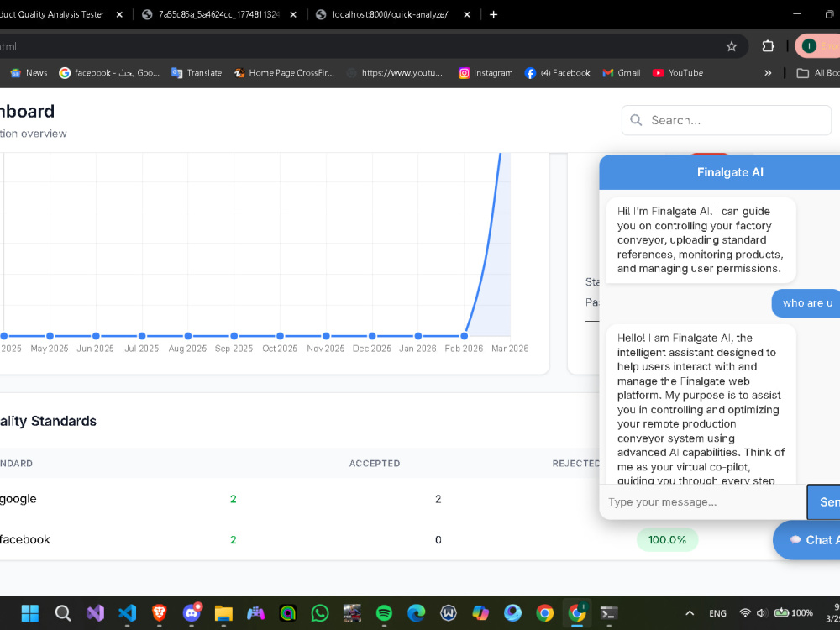840x630 pixels.
Task: Select the google standard row name
Action: (18, 499)
